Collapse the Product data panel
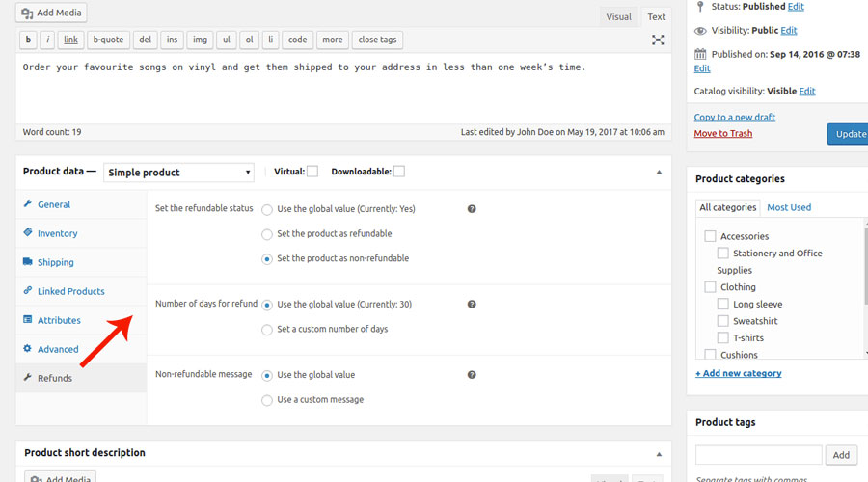The height and width of the screenshot is (482, 868). tap(659, 173)
